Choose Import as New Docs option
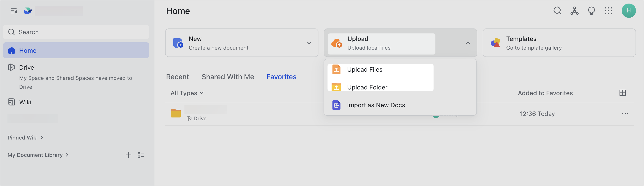Viewport: 644px width, 186px height. 375,105
